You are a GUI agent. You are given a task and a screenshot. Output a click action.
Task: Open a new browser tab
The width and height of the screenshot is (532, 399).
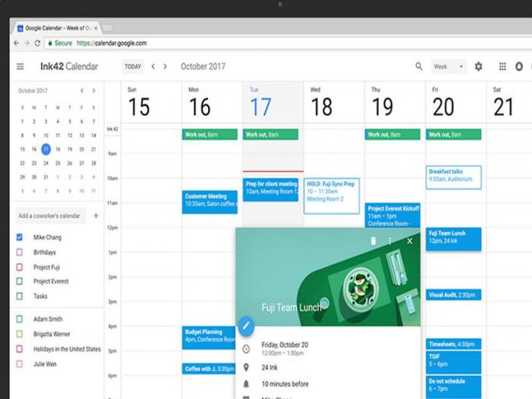107,28
